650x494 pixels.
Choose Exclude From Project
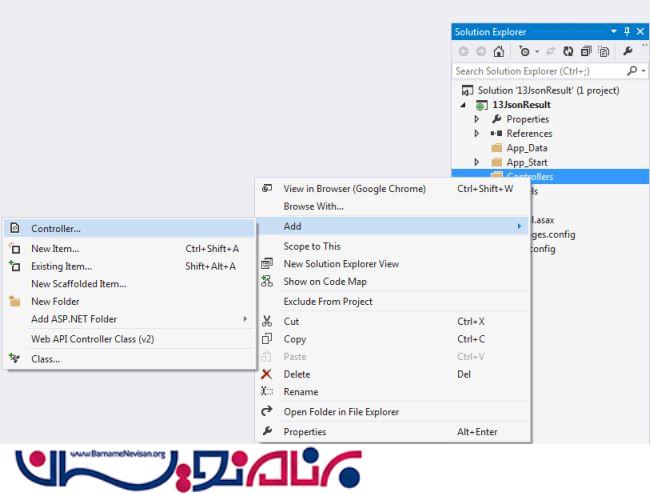(393, 301)
